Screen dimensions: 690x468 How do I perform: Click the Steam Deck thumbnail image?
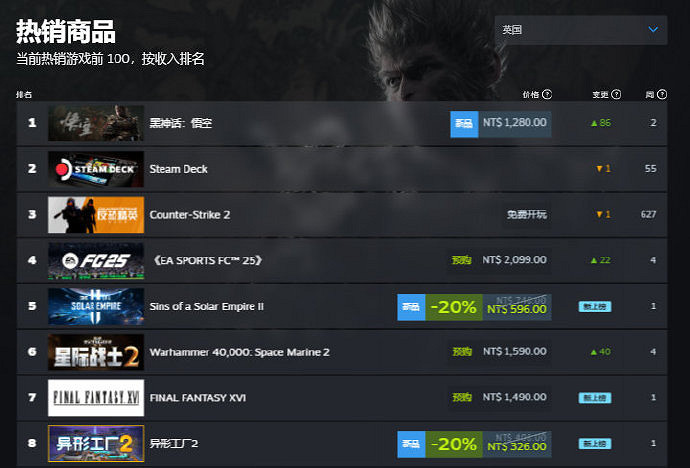click(96, 169)
